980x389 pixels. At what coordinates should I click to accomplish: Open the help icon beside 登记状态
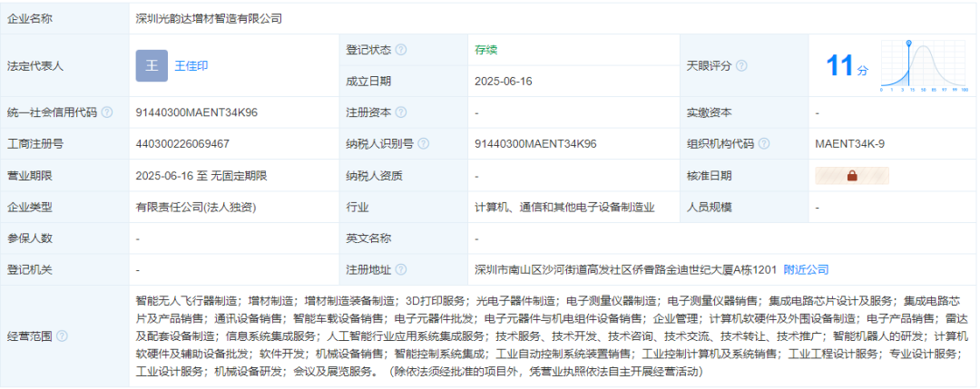point(401,50)
